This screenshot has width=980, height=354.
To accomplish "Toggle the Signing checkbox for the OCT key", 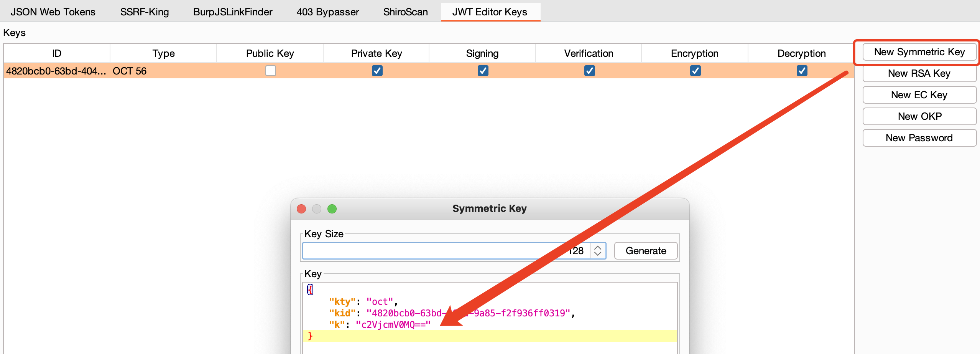I will coord(483,71).
